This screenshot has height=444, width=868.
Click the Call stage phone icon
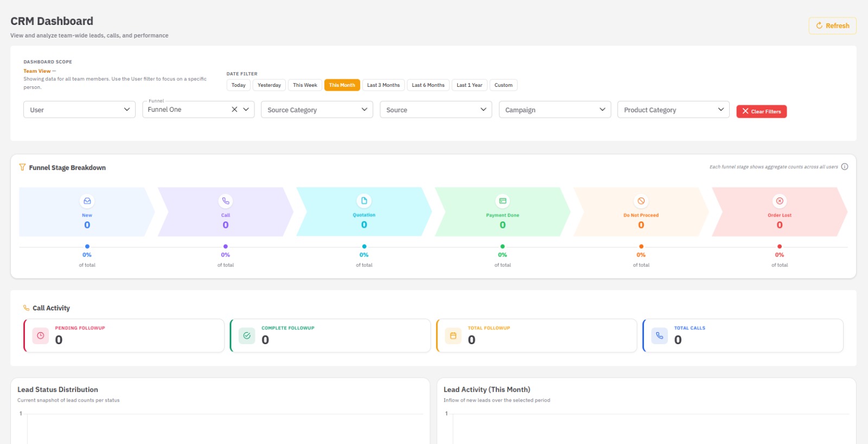tap(226, 201)
